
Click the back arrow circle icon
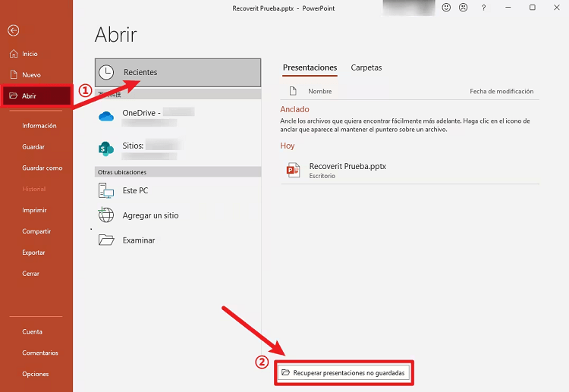[x=14, y=30]
